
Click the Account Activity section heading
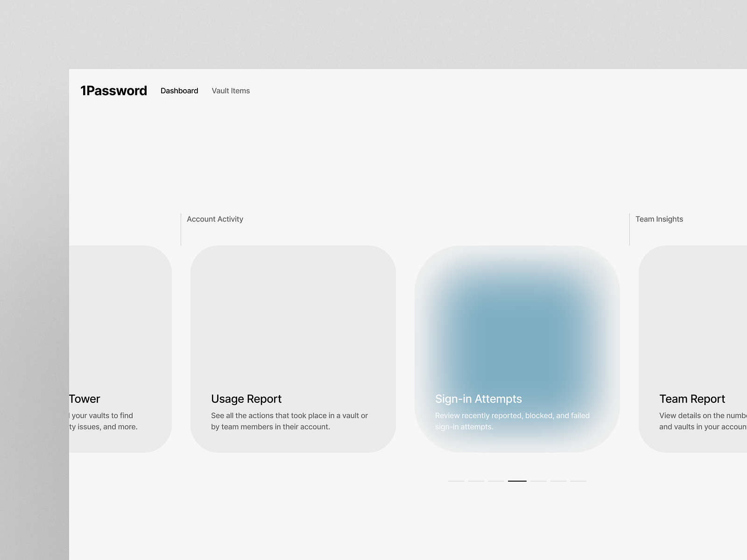(x=215, y=219)
